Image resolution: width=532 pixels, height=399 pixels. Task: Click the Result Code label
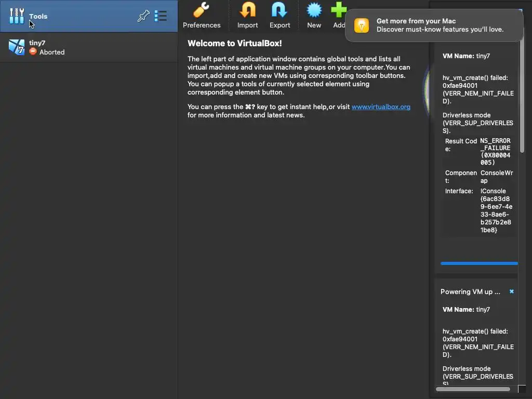coord(461,145)
